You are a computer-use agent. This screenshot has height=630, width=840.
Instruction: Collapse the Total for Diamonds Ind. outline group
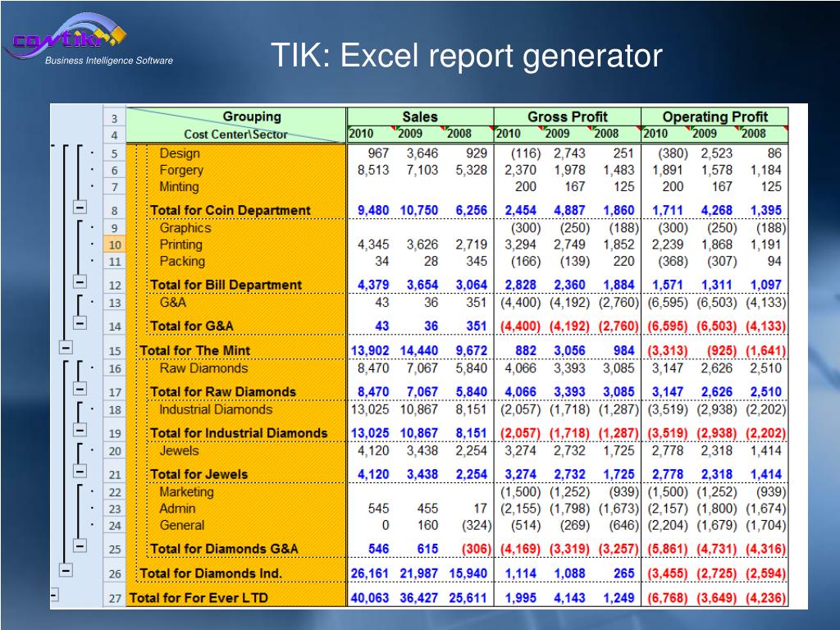[66, 570]
